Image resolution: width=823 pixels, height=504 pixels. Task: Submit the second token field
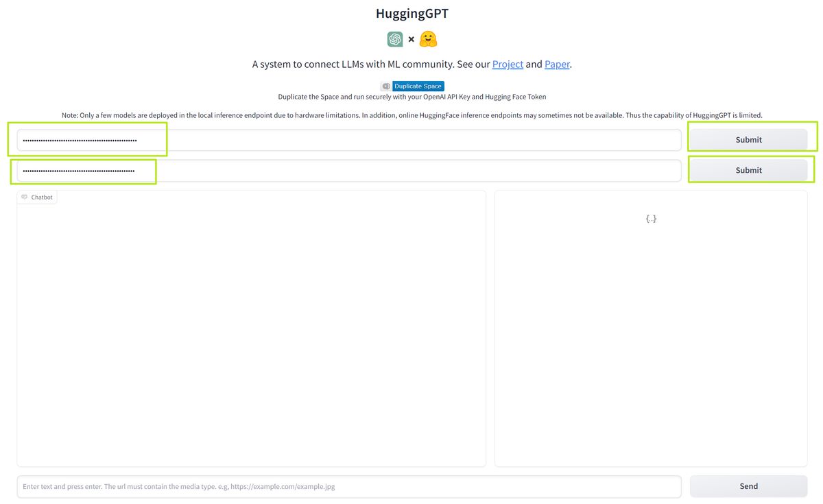point(748,170)
